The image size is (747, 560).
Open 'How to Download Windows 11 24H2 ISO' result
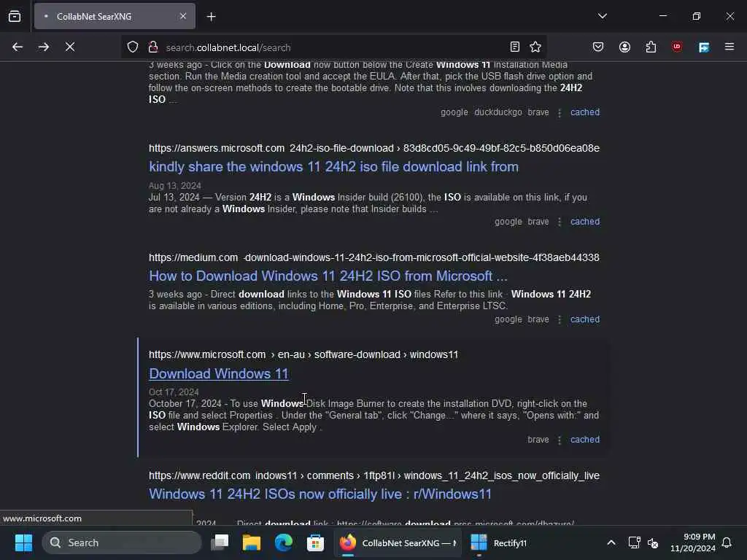[328, 276]
